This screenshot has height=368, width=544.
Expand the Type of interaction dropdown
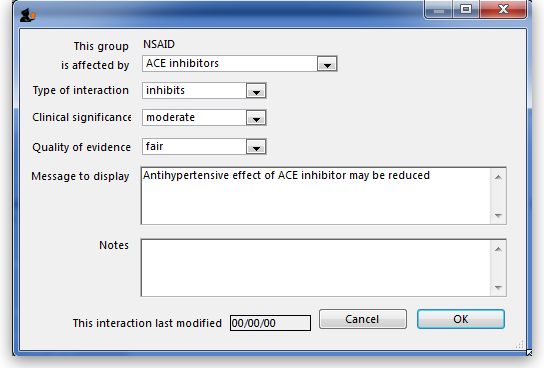[x=256, y=91]
